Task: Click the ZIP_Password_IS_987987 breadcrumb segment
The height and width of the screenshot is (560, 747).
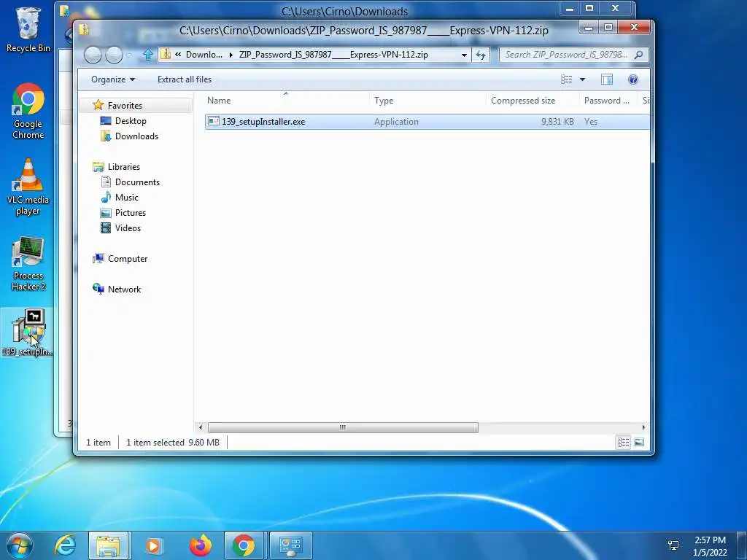Action: [x=333, y=55]
